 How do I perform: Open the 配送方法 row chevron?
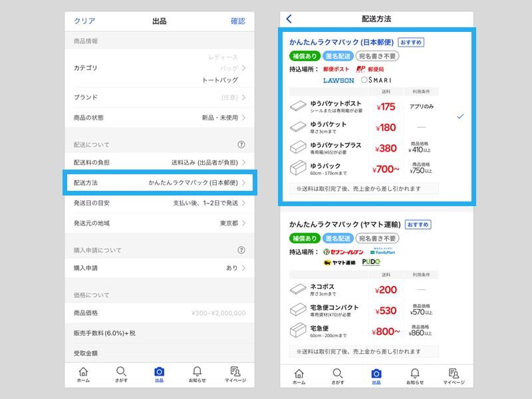[x=243, y=182]
